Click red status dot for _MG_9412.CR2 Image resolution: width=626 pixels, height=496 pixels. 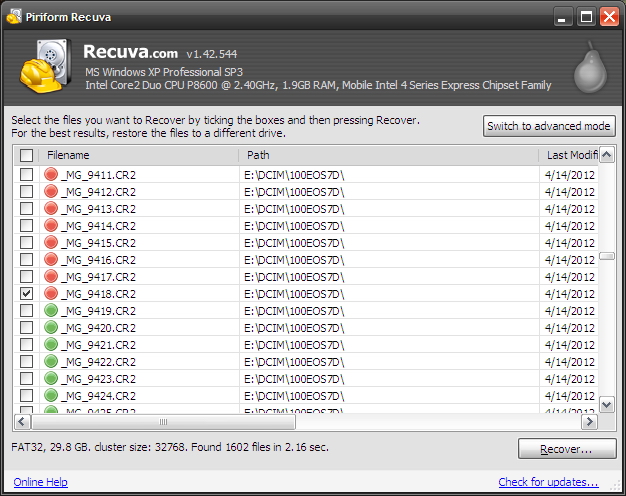point(51,191)
